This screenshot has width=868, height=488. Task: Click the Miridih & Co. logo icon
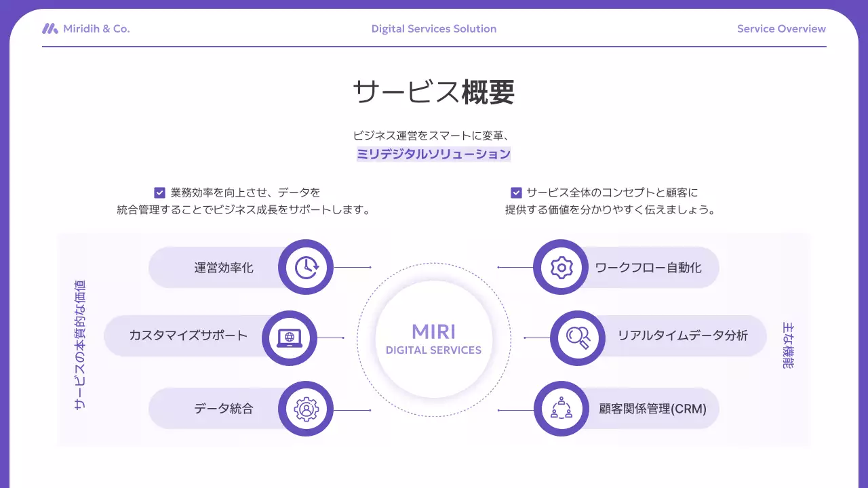pos(49,28)
